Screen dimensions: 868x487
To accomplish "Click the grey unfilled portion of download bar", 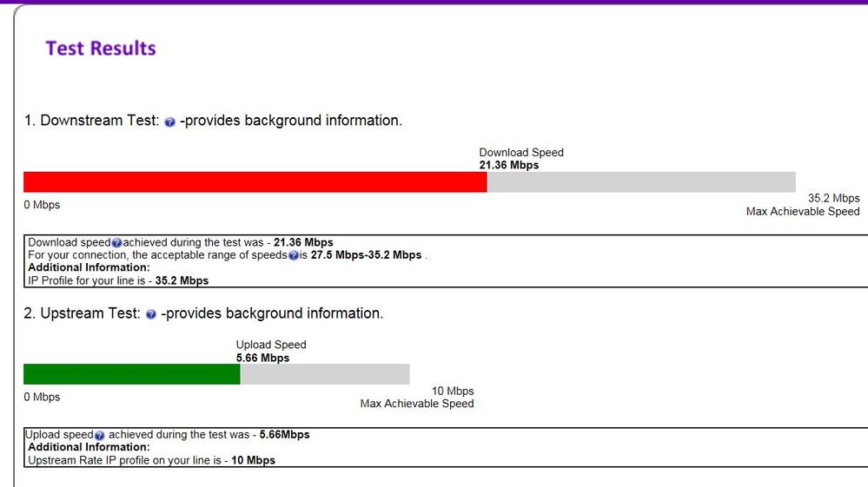I will click(640, 182).
